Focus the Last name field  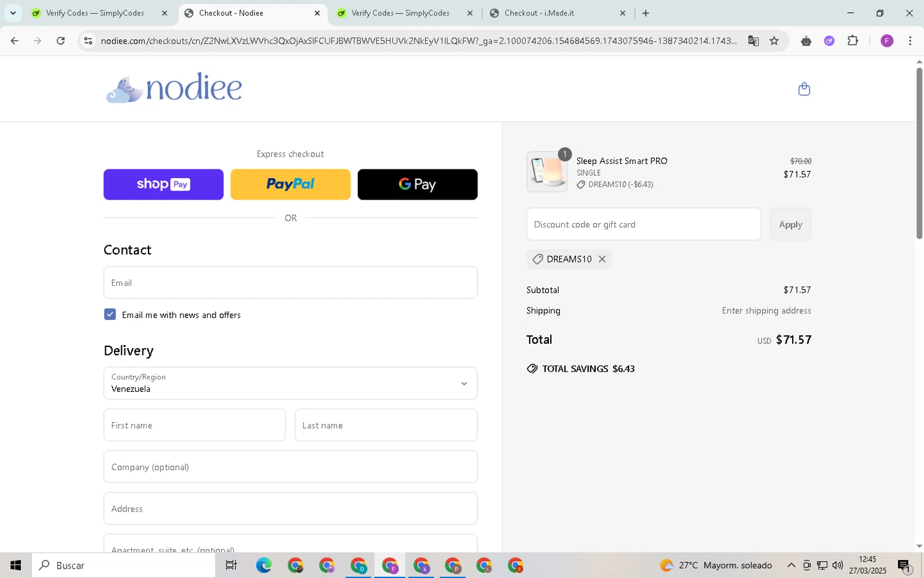(x=386, y=425)
